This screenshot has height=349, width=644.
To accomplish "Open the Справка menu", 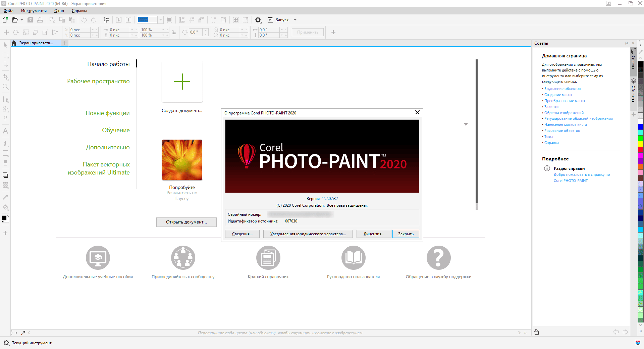I will (x=79, y=11).
